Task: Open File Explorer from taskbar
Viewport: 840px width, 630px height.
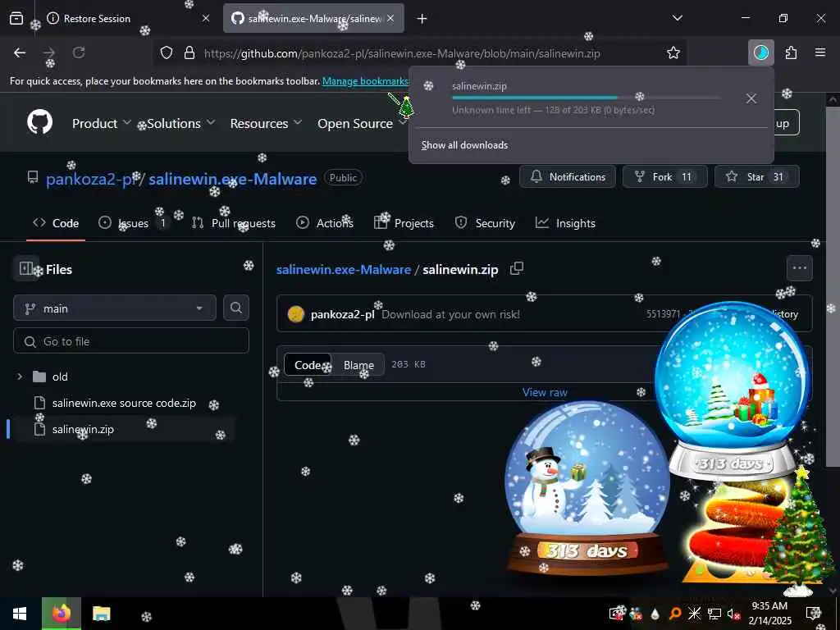Action: [x=101, y=614]
